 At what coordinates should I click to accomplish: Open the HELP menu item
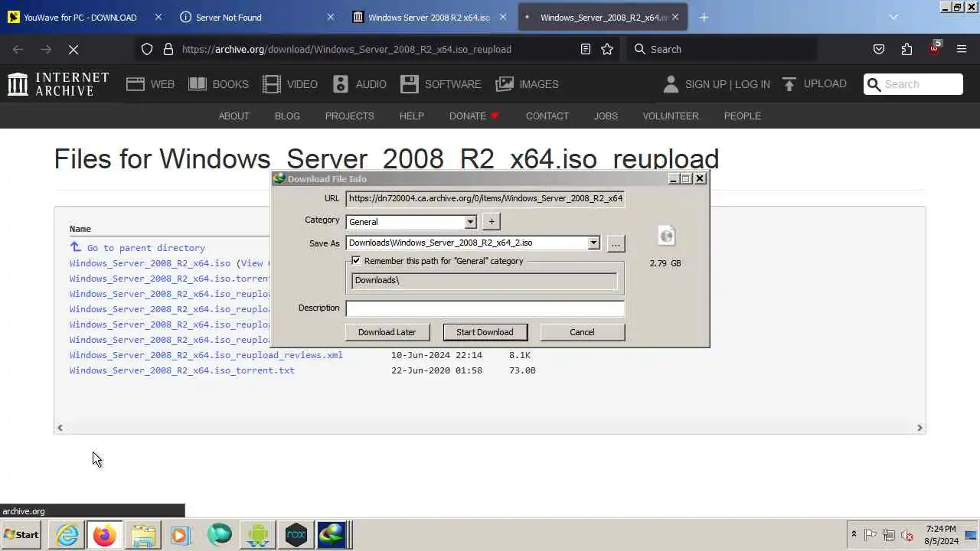tap(411, 116)
